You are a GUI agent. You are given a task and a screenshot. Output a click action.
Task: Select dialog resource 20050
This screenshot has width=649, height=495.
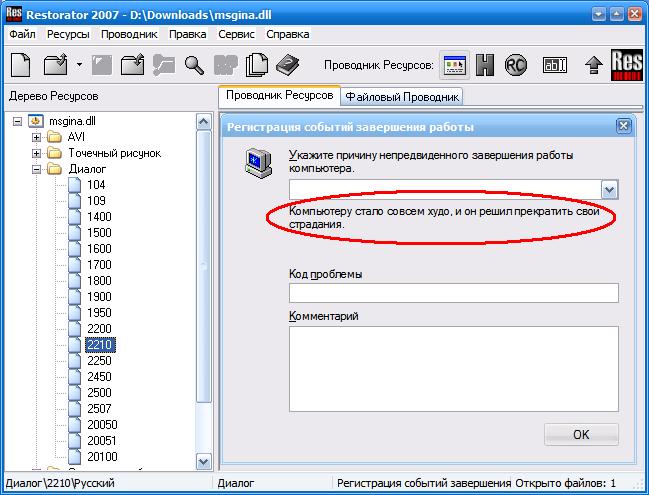point(102,425)
